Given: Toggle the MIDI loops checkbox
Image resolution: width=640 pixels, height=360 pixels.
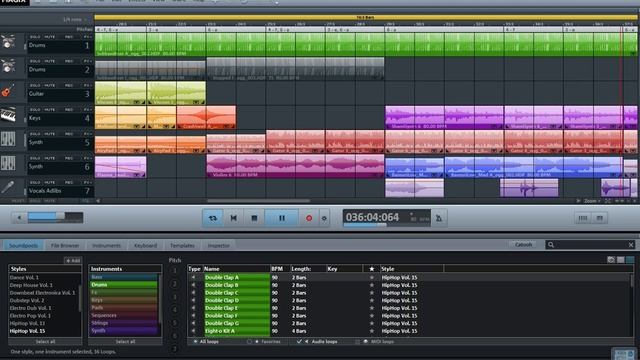Looking at the screenshot, I should [358, 342].
